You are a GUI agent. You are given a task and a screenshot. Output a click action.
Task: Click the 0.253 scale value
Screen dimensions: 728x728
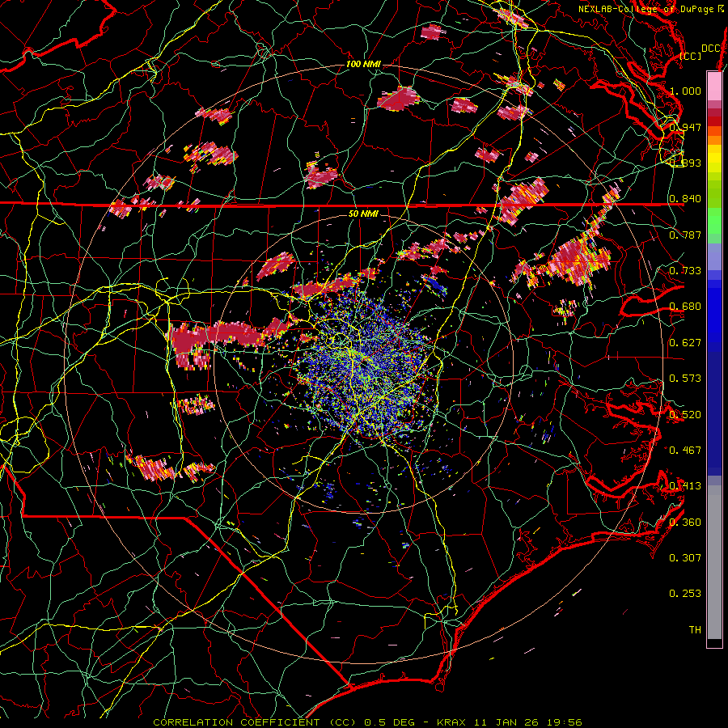click(x=685, y=594)
